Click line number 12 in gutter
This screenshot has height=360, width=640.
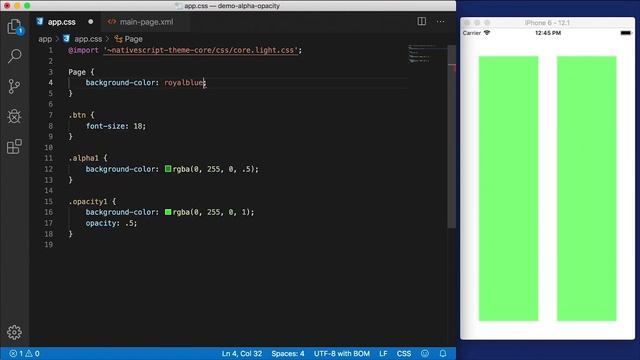[49, 169]
